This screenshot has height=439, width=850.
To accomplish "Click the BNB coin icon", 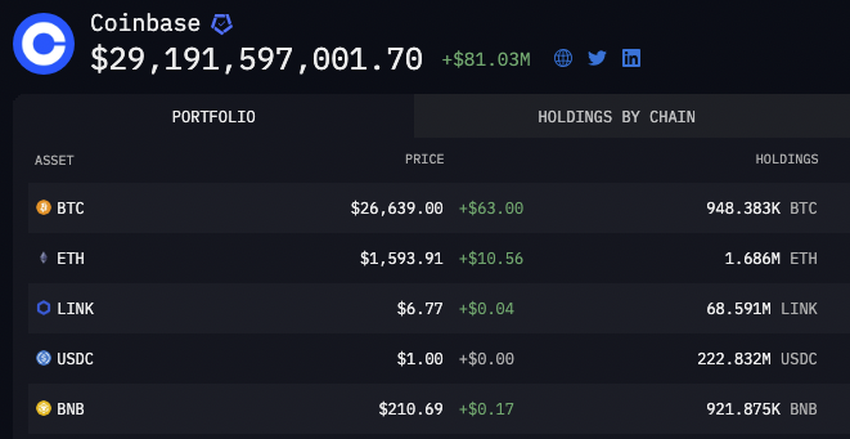I will click(x=43, y=408).
